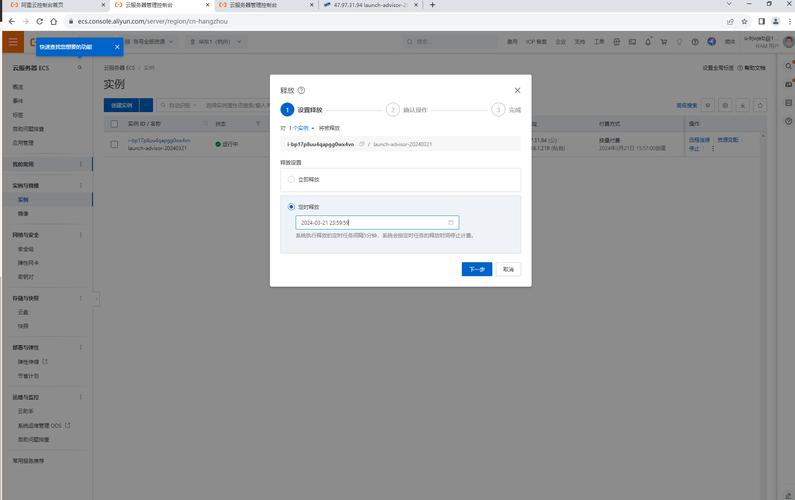Click the release date-time input field
The width and height of the screenshot is (795, 500).
(370, 222)
